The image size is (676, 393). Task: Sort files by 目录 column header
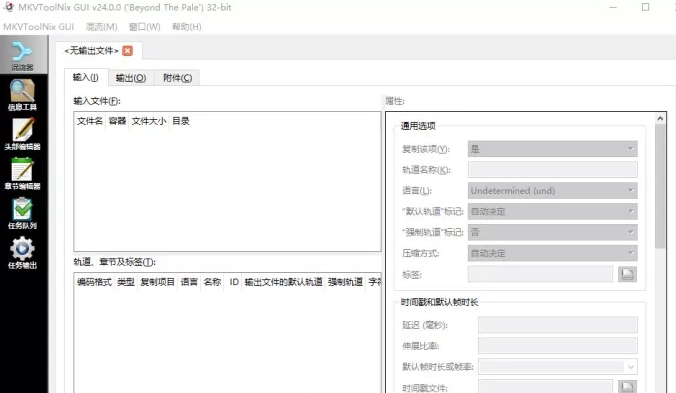(181, 121)
